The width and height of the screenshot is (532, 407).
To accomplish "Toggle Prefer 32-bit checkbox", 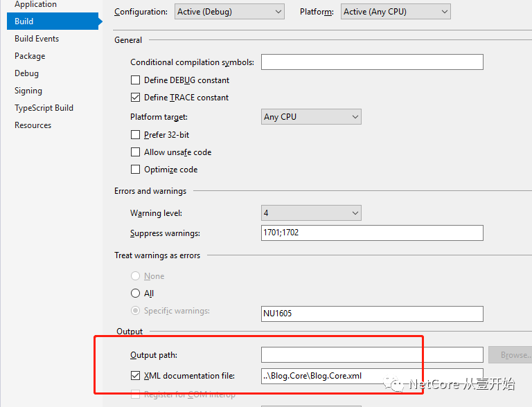I will tap(135, 135).
